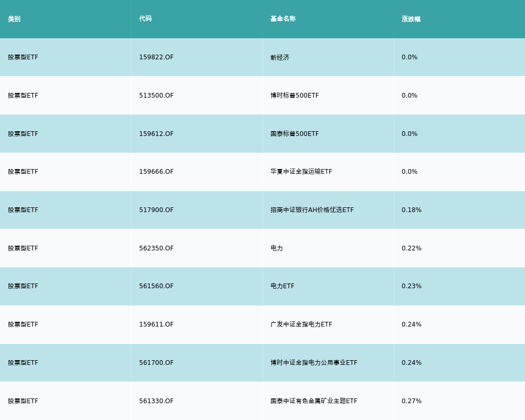Click 0.0% in the 513500.OF row

click(409, 96)
